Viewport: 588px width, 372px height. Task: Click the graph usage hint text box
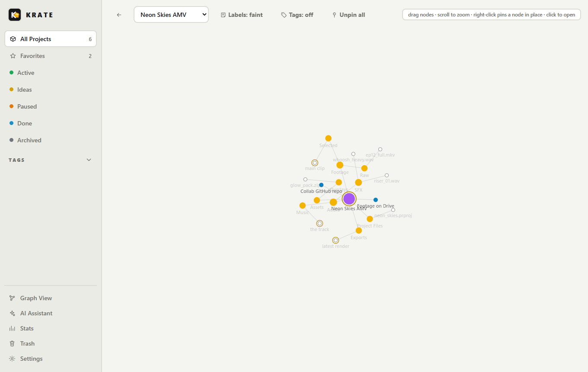click(x=492, y=15)
